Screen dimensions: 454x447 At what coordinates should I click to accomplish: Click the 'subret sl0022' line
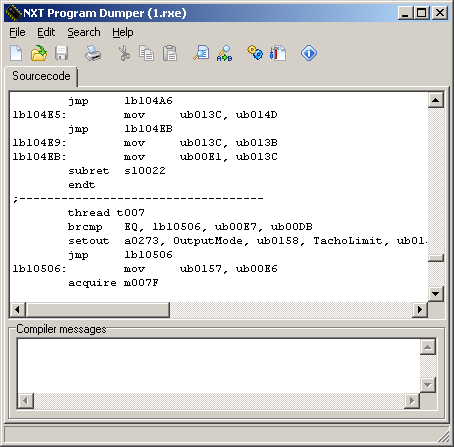117,171
